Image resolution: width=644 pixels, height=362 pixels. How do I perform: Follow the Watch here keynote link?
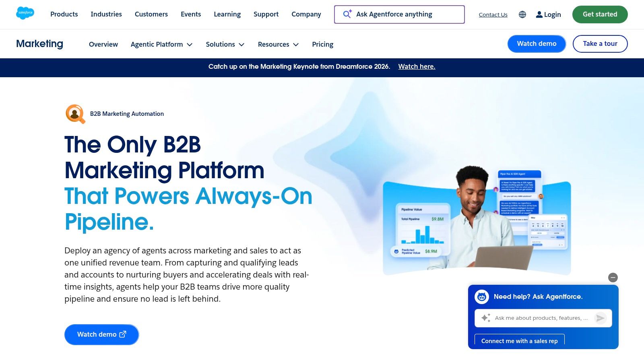[417, 66]
